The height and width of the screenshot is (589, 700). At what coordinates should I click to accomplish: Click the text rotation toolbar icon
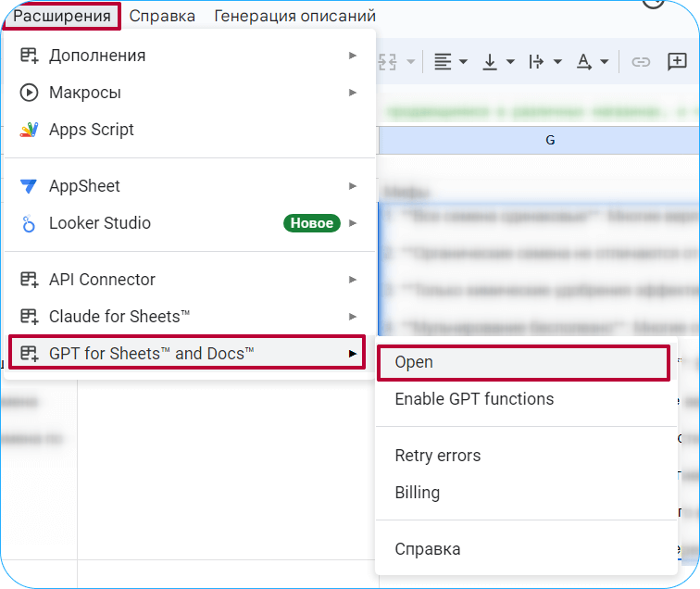584,62
